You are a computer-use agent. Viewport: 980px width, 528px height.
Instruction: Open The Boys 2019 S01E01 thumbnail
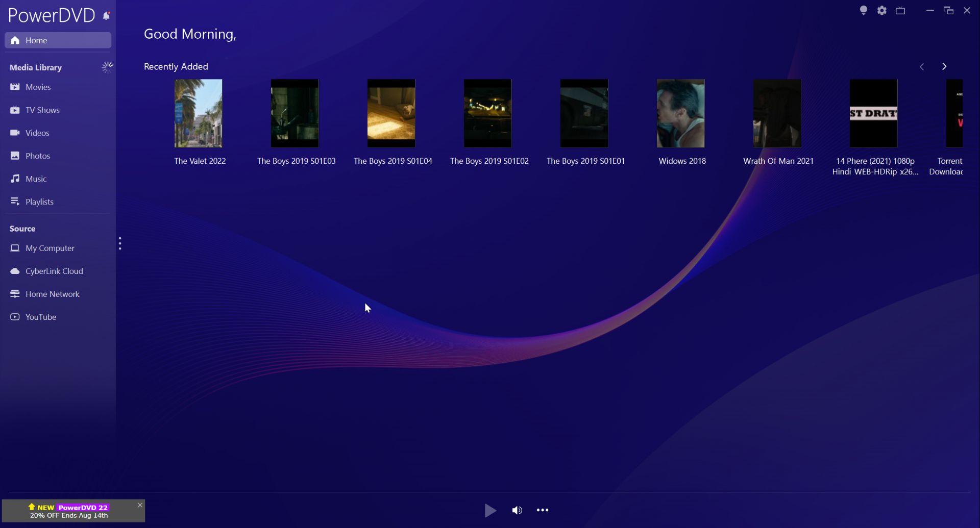[x=584, y=113]
